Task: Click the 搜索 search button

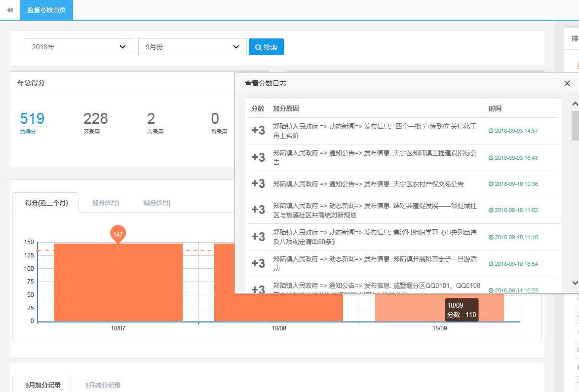Action: coord(266,47)
